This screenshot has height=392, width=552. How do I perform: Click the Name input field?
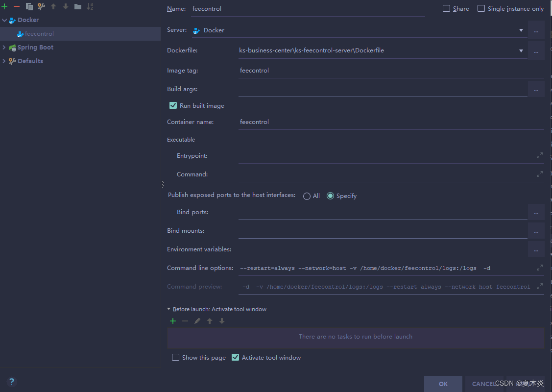click(x=309, y=9)
